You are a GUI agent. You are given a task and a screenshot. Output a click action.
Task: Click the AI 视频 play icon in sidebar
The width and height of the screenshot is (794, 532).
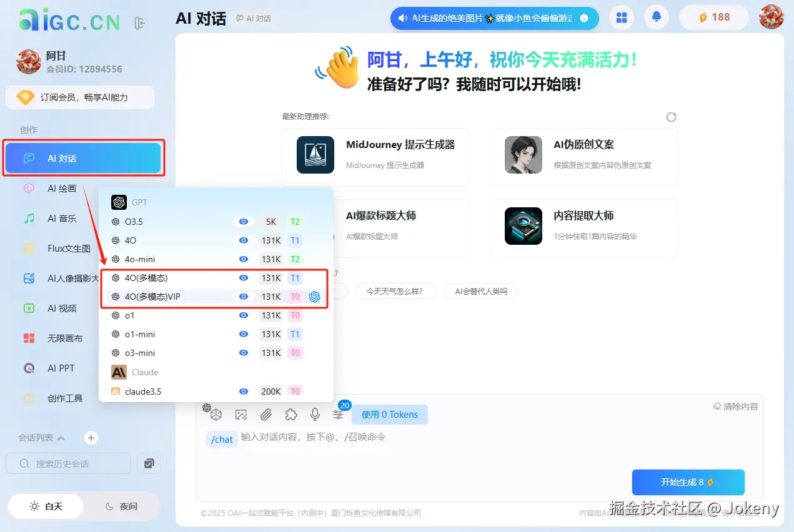tap(29, 308)
